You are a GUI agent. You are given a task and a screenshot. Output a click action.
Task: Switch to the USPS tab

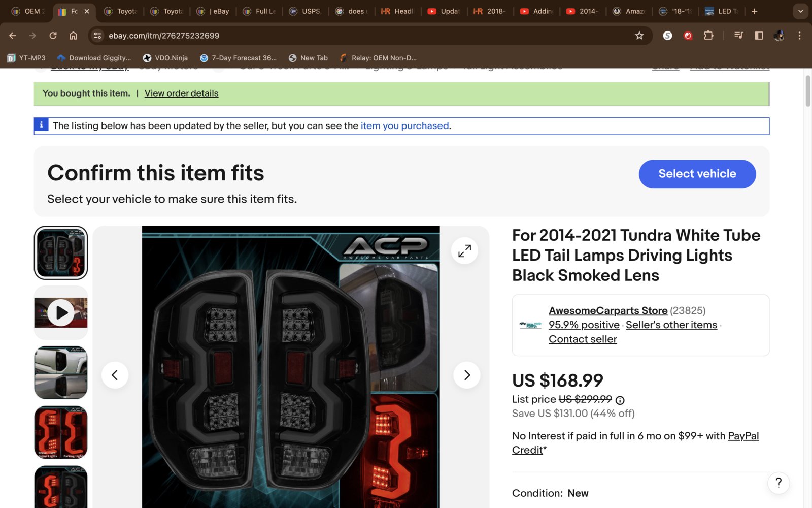(305, 11)
